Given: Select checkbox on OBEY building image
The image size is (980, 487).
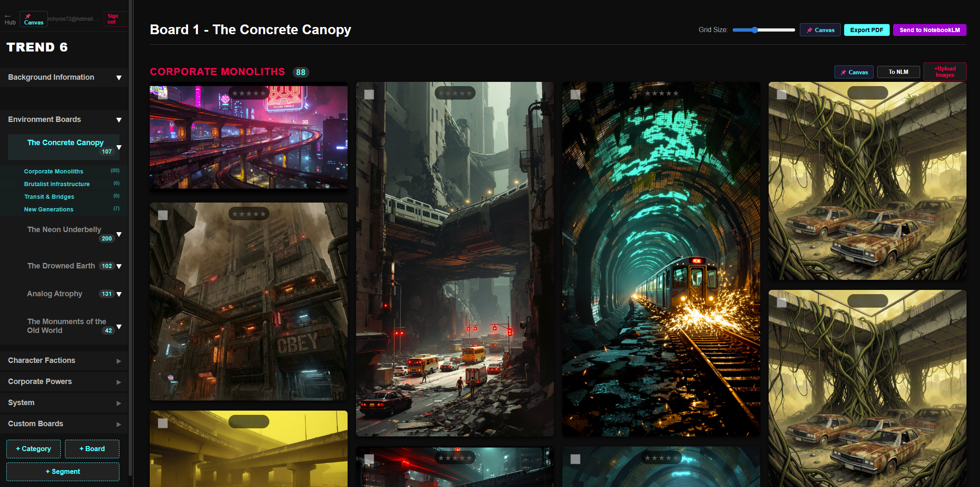Looking at the screenshot, I should click(x=163, y=215).
